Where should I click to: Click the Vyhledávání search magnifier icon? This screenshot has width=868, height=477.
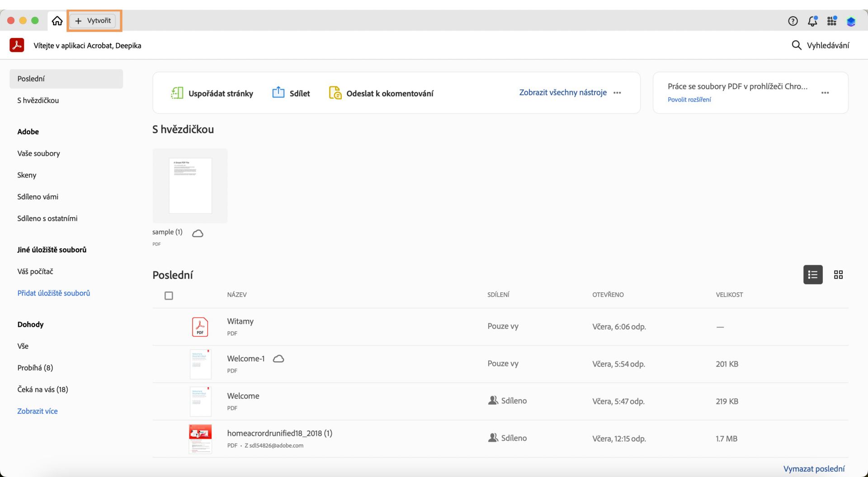coord(796,45)
